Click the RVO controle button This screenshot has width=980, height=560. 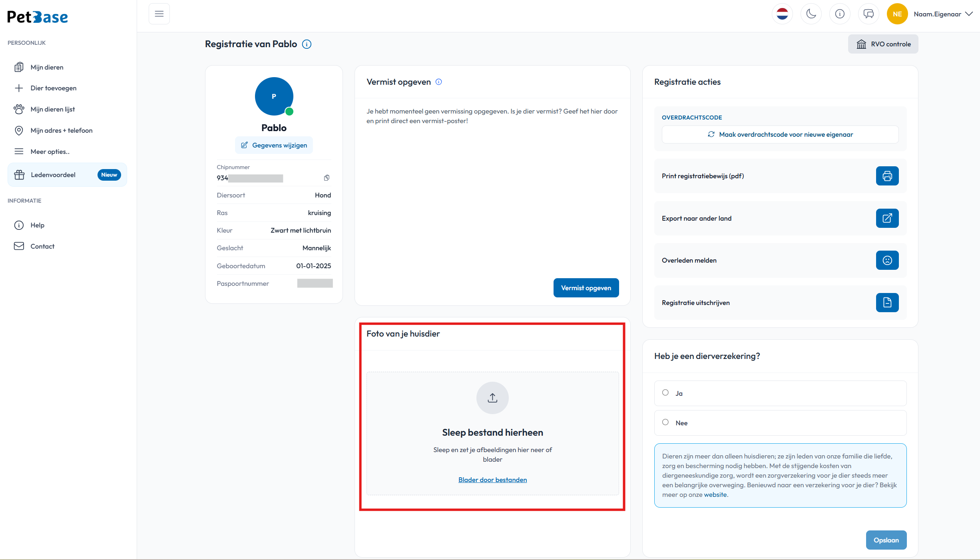[883, 44]
